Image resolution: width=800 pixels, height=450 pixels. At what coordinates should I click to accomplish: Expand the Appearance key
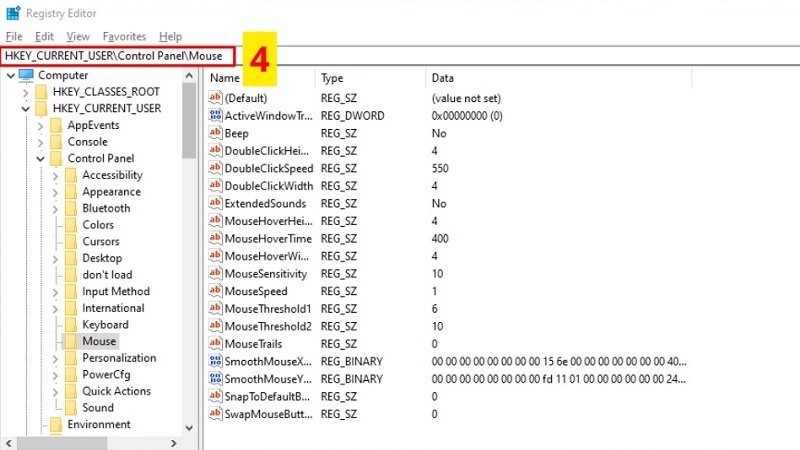pos(55,192)
